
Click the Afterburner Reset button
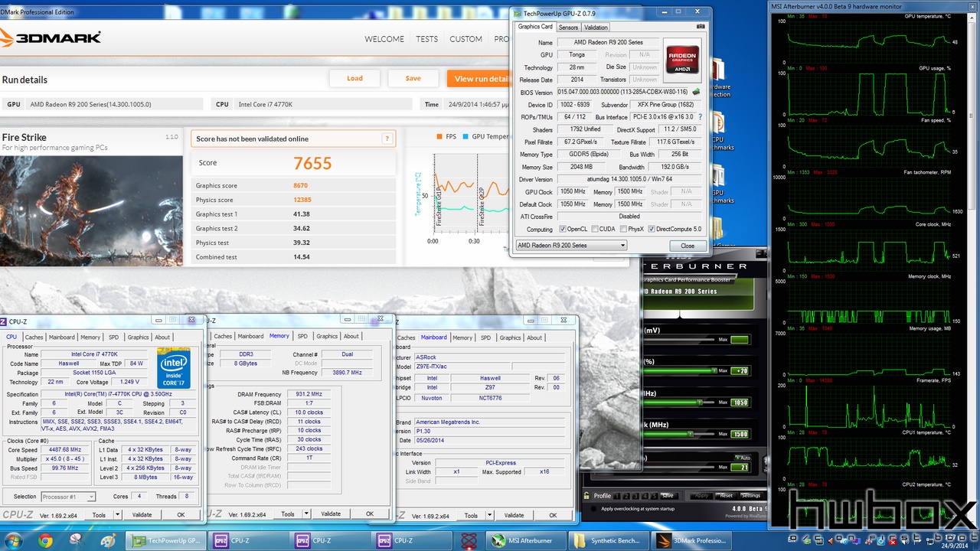tap(726, 496)
